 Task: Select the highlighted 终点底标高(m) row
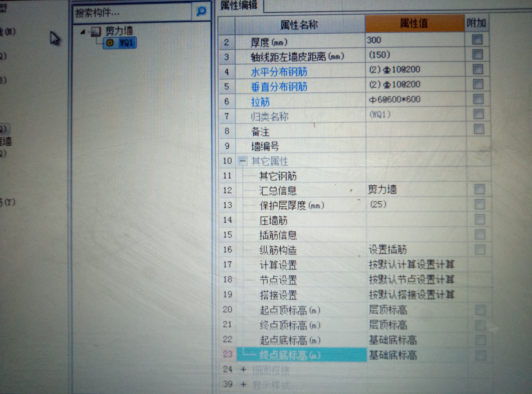pyautogui.click(x=302, y=355)
